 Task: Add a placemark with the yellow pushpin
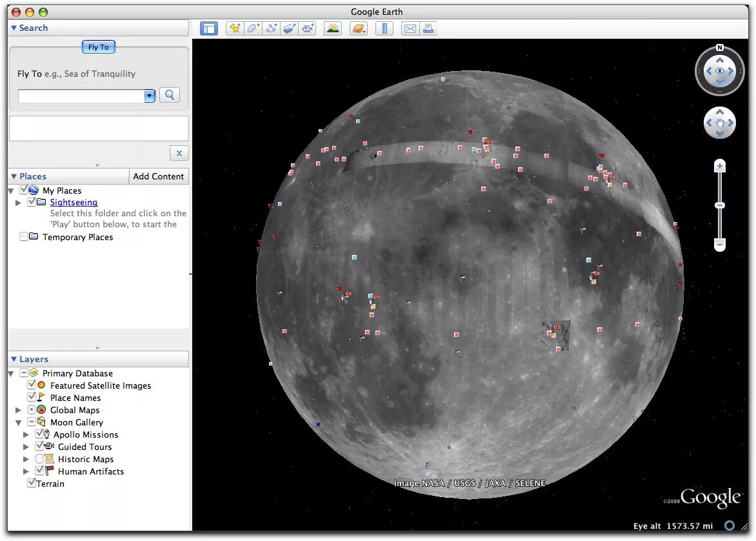pos(235,28)
